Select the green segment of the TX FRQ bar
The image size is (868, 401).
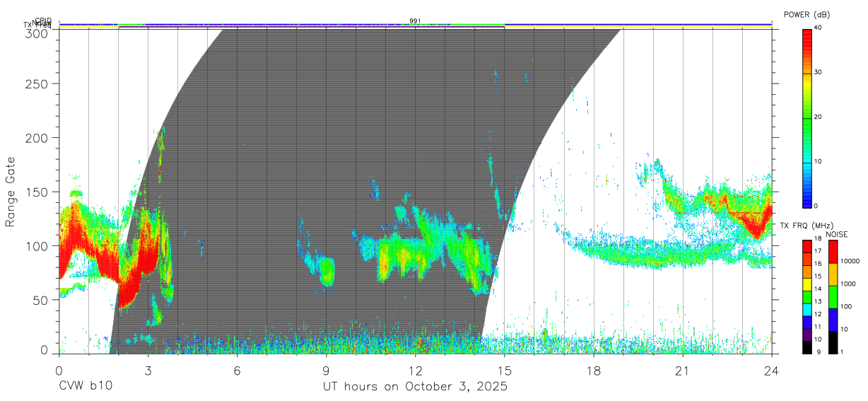click(x=807, y=296)
